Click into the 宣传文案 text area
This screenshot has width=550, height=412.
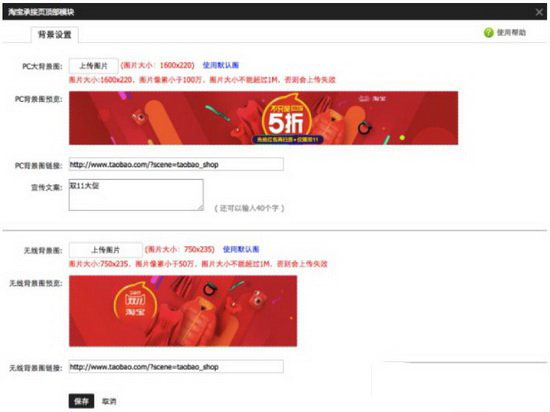tap(136, 195)
